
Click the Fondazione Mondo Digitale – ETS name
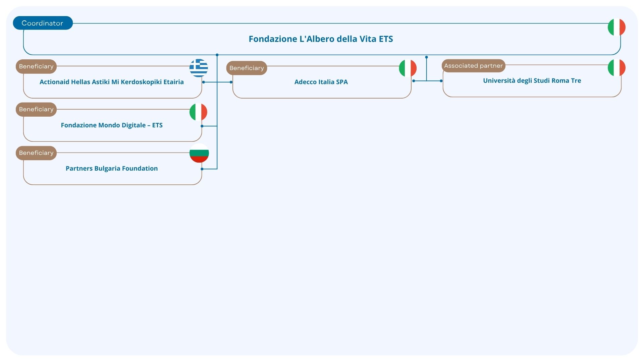pyautogui.click(x=112, y=125)
